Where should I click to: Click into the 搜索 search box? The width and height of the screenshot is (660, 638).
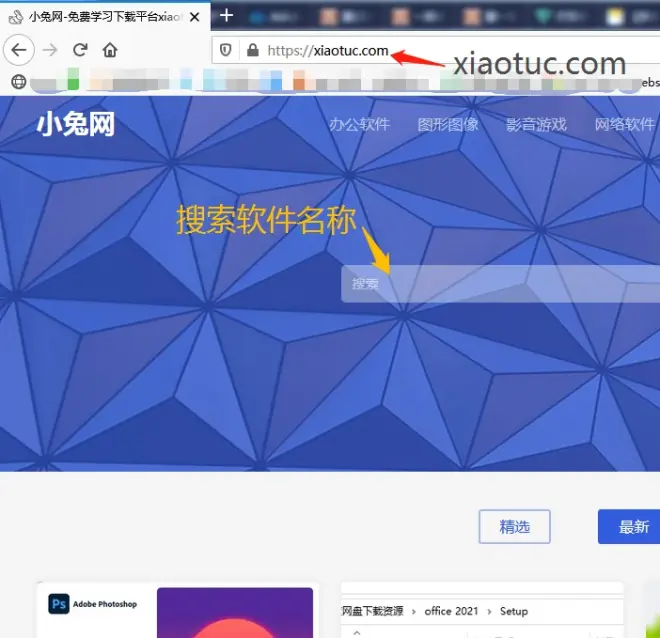click(x=500, y=284)
